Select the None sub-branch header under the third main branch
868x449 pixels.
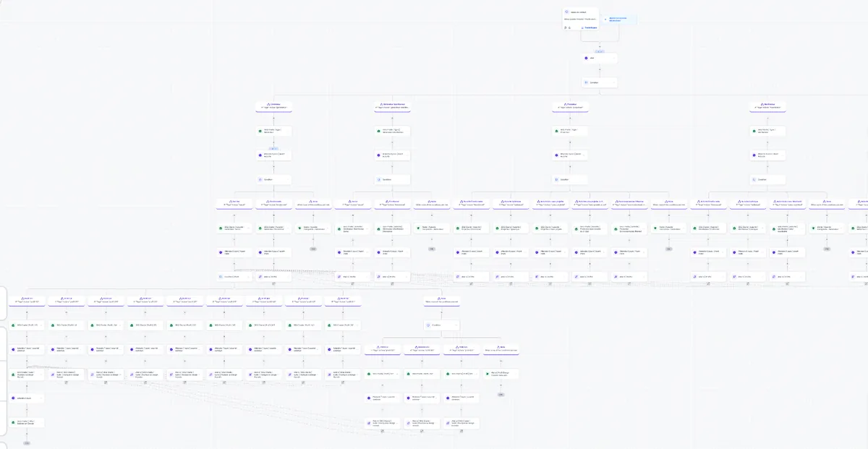click(668, 203)
